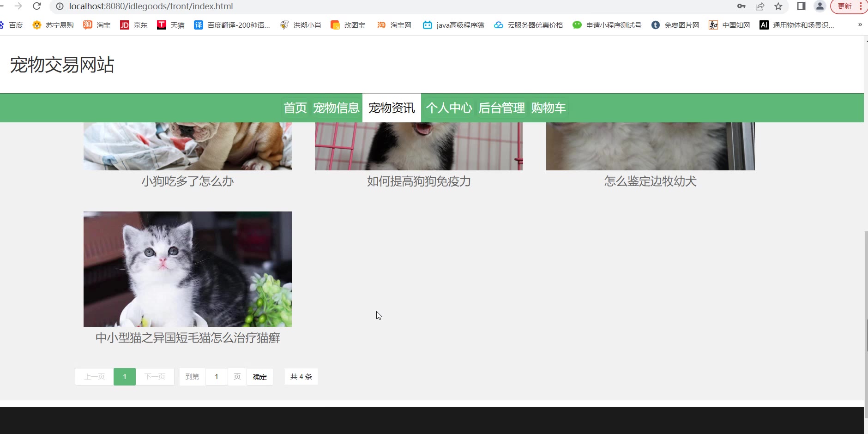Open the 淘宝网 bookmark icon
The height and width of the screenshot is (434, 868).
[381, 25]
